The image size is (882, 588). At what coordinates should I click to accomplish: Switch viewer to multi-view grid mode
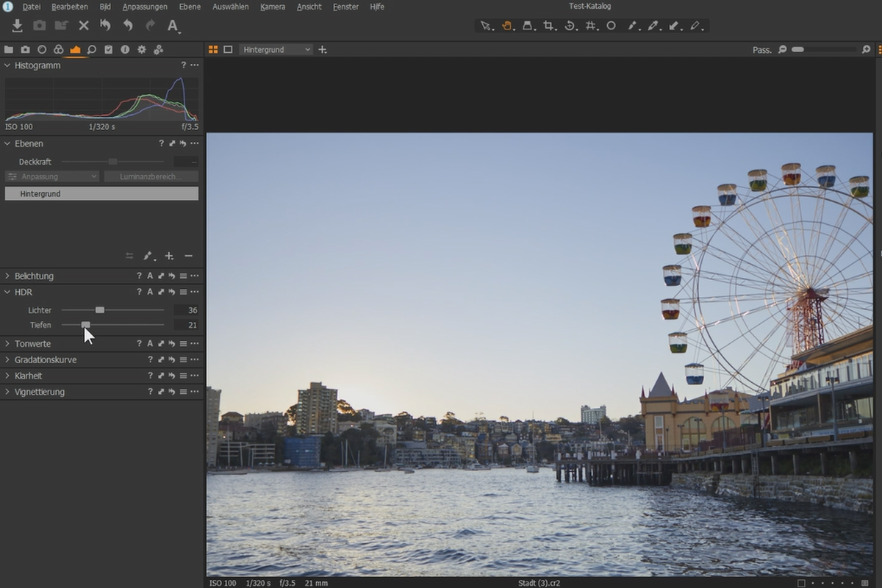point(213,49)
